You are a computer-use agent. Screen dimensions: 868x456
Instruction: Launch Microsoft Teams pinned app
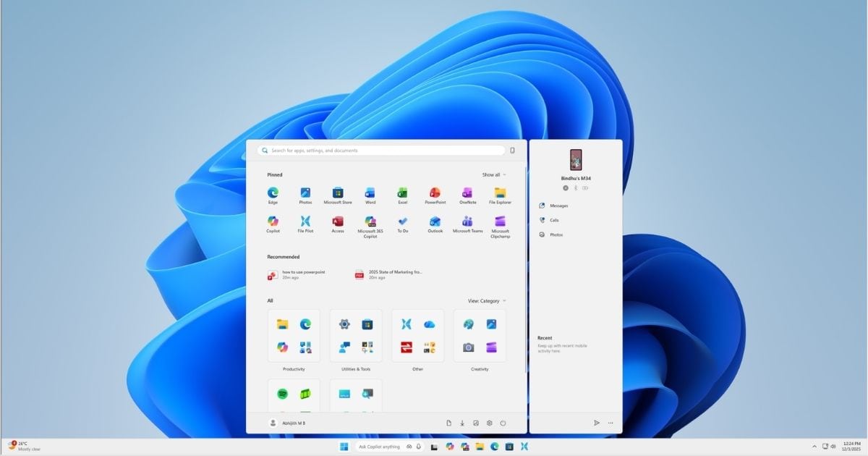[x=467, y=224]
